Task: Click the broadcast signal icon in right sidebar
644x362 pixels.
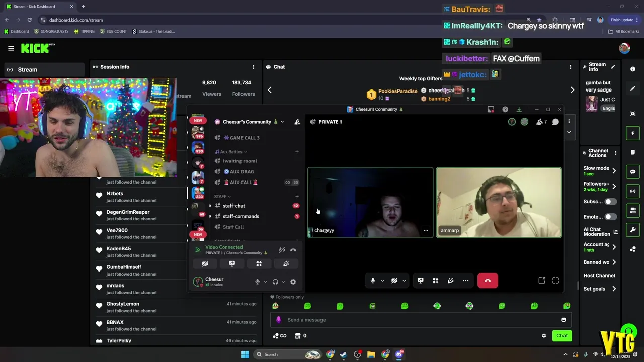Action: pyautogui.click(x=633, y=191)
